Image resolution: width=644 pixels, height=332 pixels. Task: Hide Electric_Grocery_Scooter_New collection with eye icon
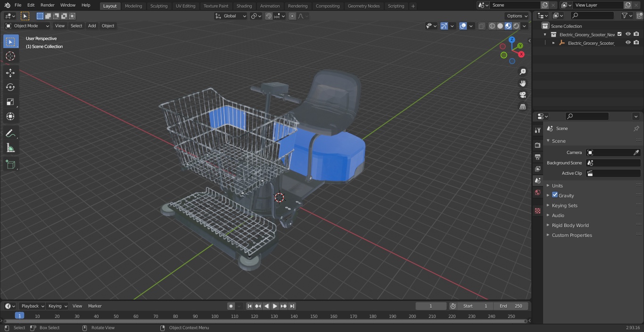pos(628,34)
